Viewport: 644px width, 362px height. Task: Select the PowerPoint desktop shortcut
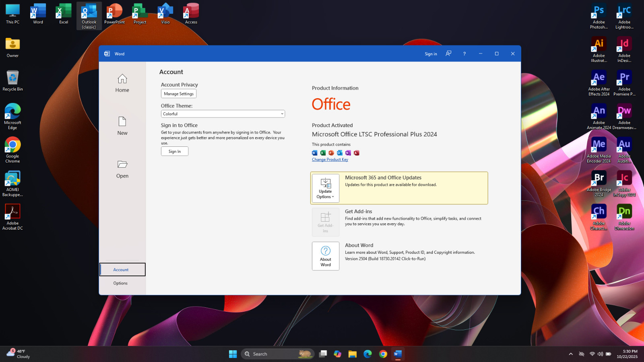(115, 14)
